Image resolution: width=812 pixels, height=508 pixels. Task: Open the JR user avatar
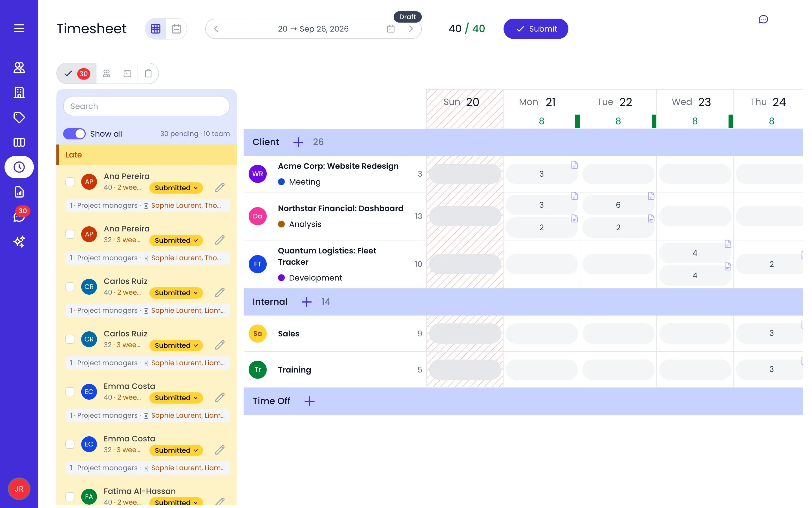point(19,489)
